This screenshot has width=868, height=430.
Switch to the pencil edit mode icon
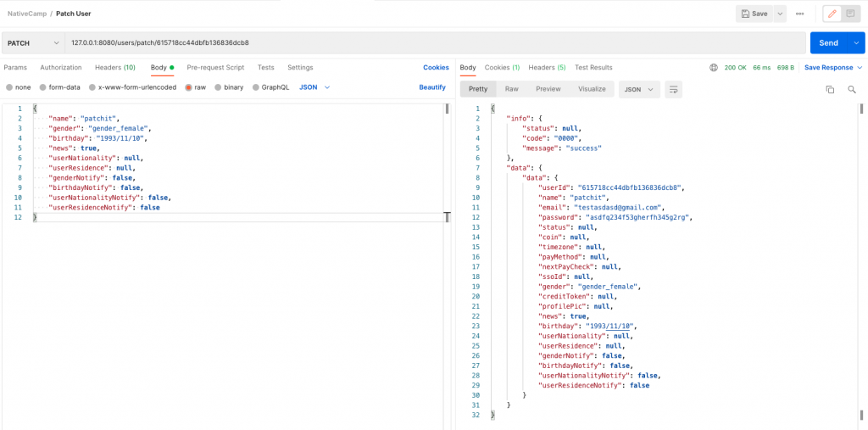point(832,14)
